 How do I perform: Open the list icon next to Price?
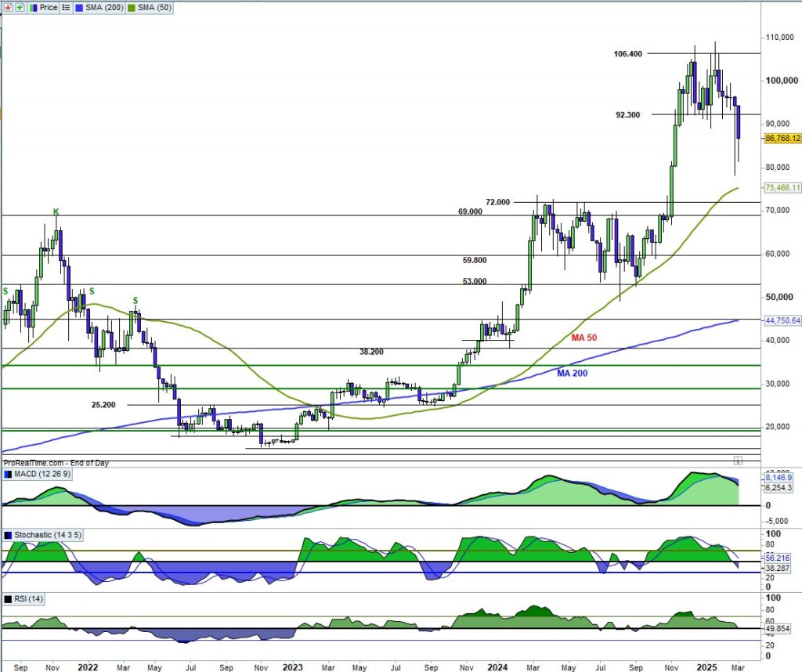pos(67,7)
